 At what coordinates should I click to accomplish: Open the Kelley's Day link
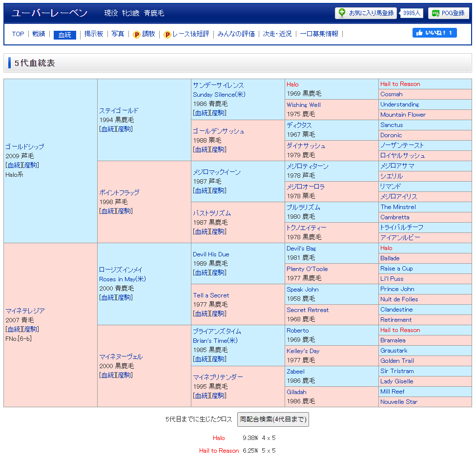303,351
